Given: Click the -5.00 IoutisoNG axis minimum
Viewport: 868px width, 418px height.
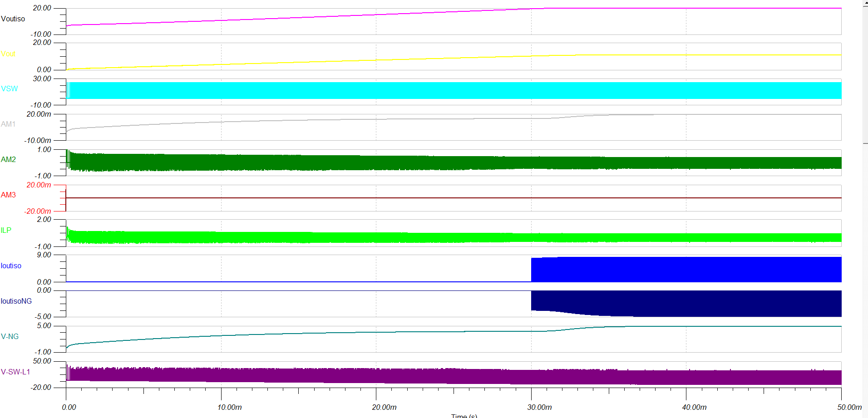Looking at the screenshot, I should coord(43,317).
